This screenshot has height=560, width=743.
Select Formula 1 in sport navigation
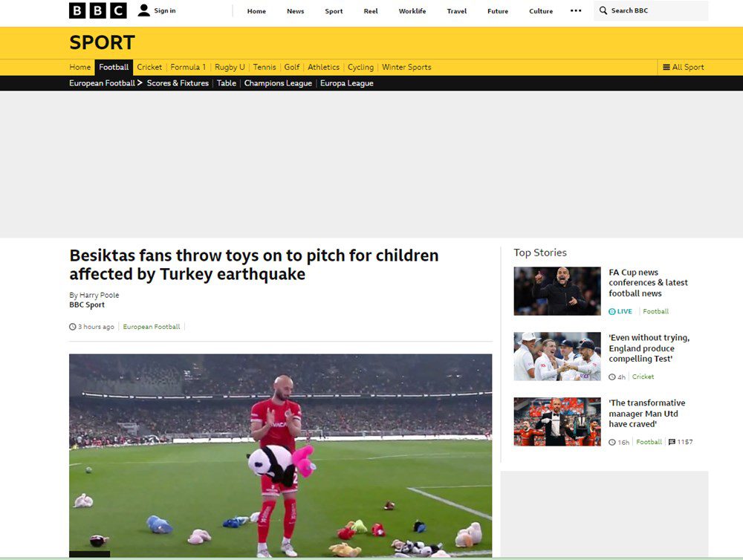pyautogui.click(x=188, y=68)
